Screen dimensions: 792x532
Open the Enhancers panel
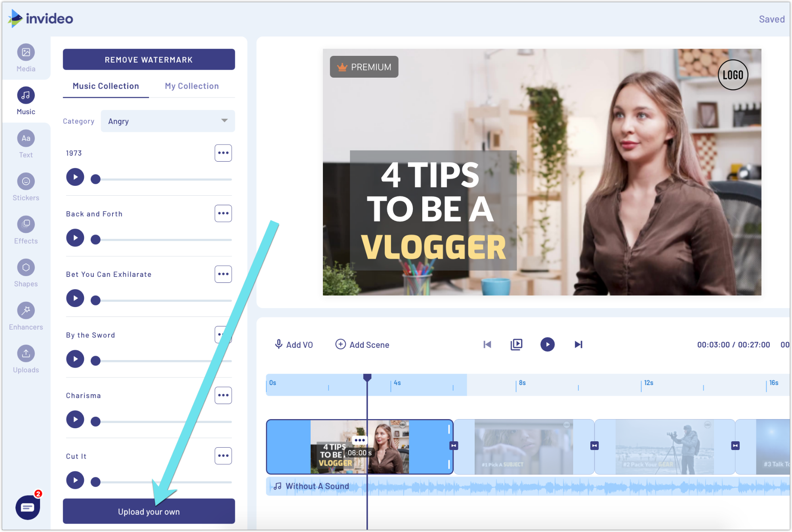[26, 315]
